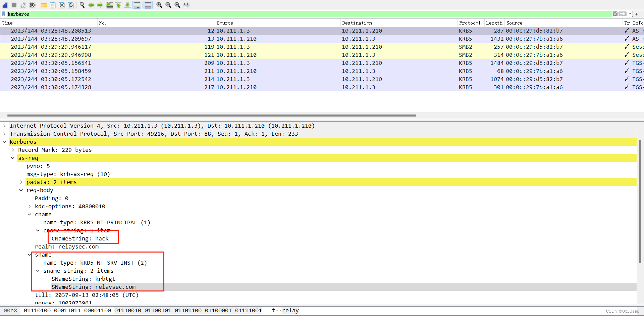Go back in packet history arrow
The width and height of the screenshot is (644, 316).
point(91,5)
